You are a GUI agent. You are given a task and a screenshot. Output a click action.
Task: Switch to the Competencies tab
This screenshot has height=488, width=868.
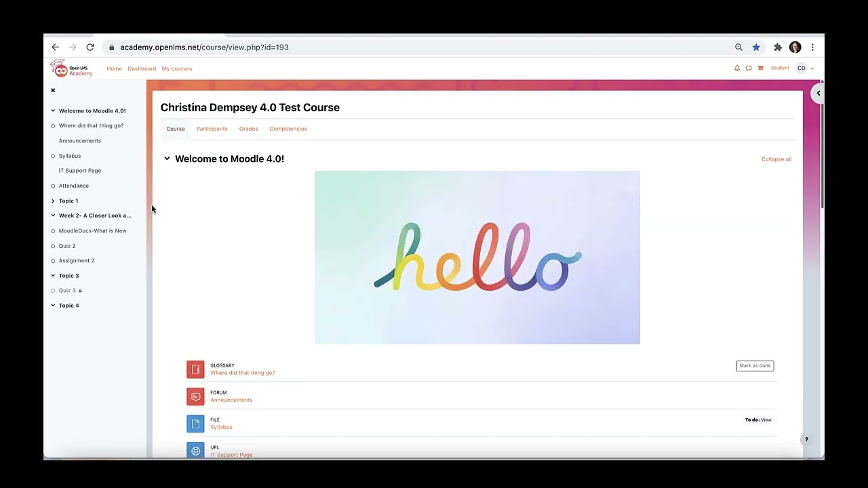coord(288,129)
